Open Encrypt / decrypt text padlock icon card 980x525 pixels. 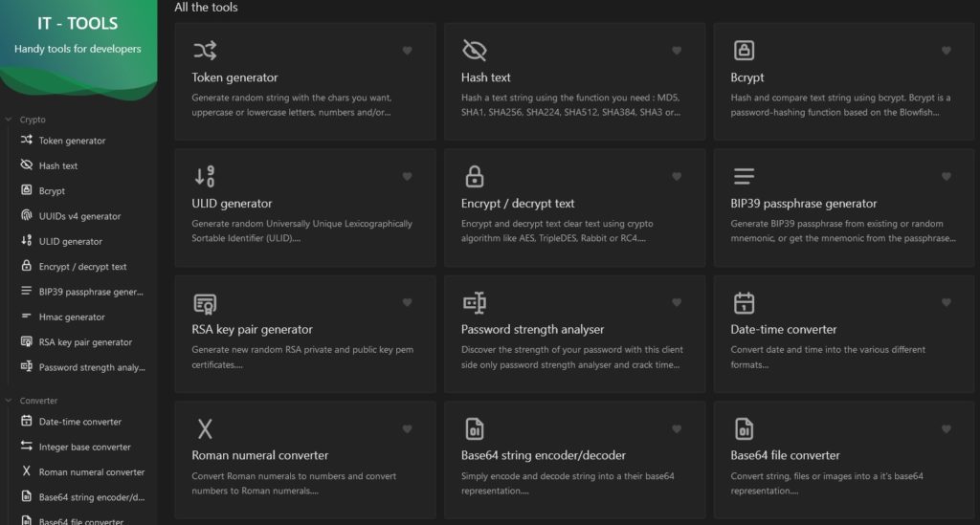pyautogui.click(x=475, y=177)
